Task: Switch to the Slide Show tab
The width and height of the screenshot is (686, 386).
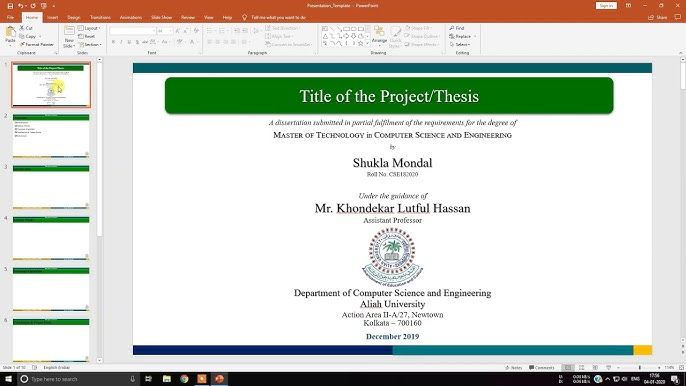Action: point(161,18)
